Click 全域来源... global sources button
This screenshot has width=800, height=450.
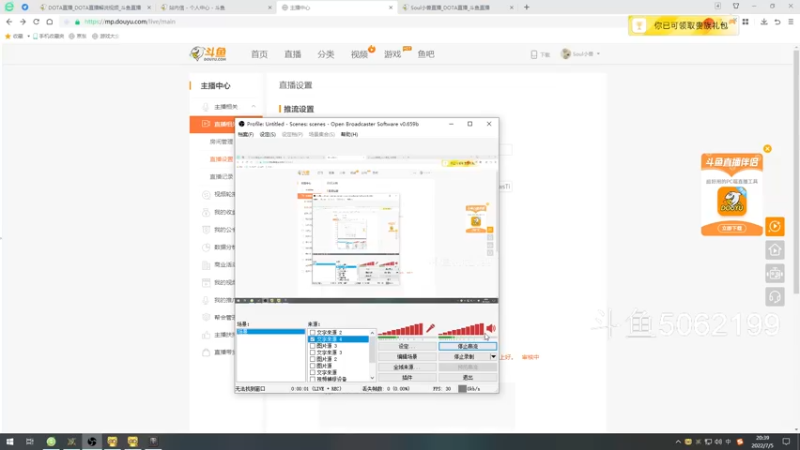coord(407,367)
